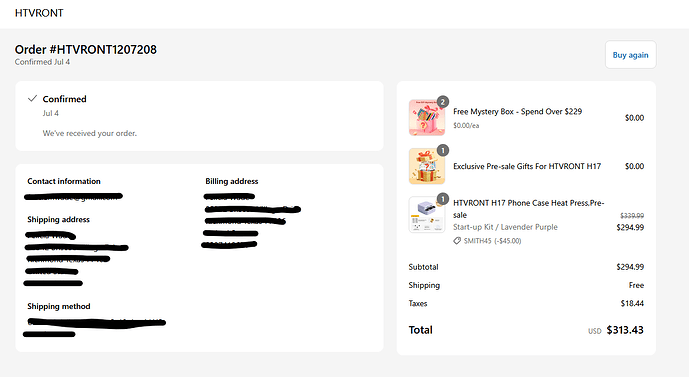Click the Total amount $313.43
Image resolution: width=689 pixels, height=377 pixels.
(625, 330)
